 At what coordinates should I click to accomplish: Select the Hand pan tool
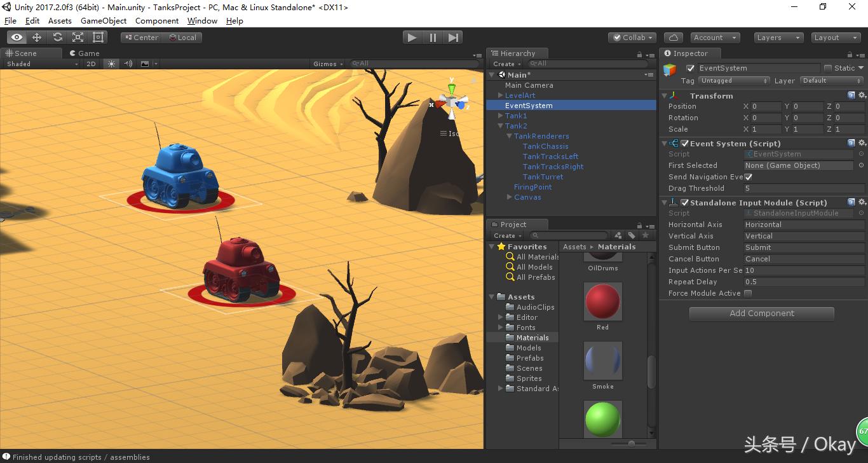point(17,37)
